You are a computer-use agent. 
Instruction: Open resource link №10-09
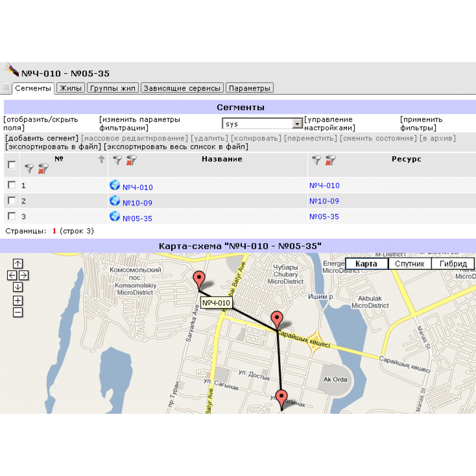click(x=324, y=201)
